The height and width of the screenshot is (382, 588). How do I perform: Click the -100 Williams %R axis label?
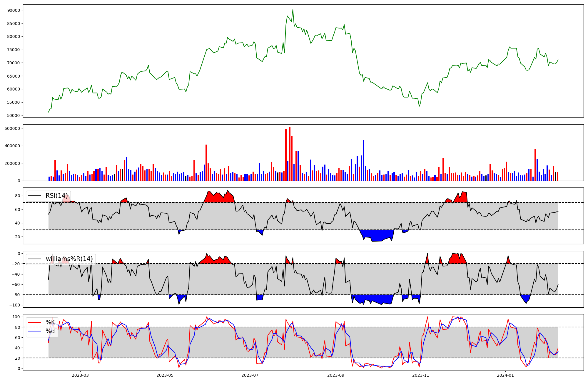[x=15, y=305]
